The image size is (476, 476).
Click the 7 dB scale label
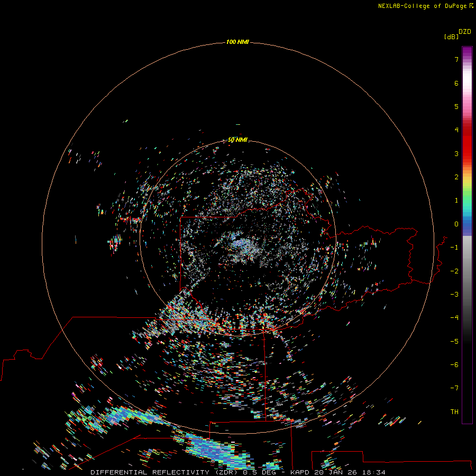[456, 59]
